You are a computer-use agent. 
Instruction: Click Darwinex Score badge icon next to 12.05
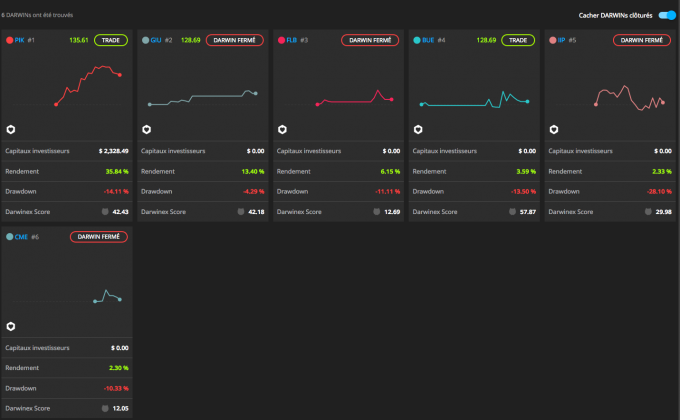coord(105,408)
